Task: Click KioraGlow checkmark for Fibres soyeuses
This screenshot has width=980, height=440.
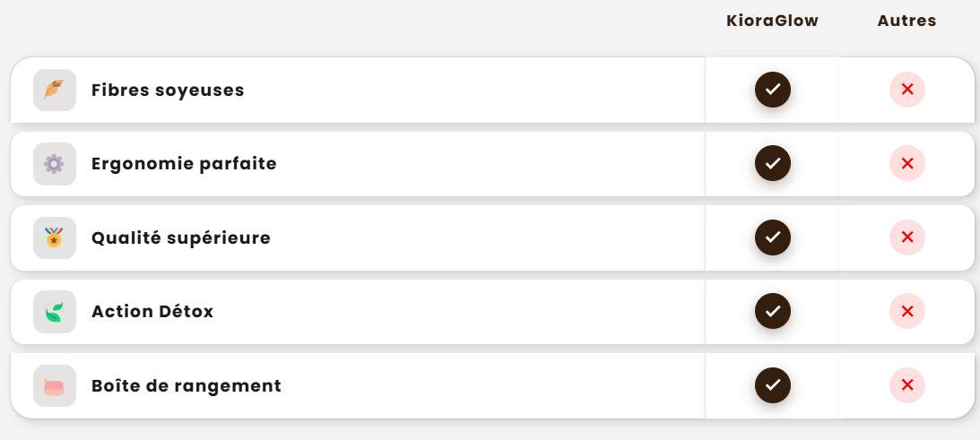Action: coord(772,90)
